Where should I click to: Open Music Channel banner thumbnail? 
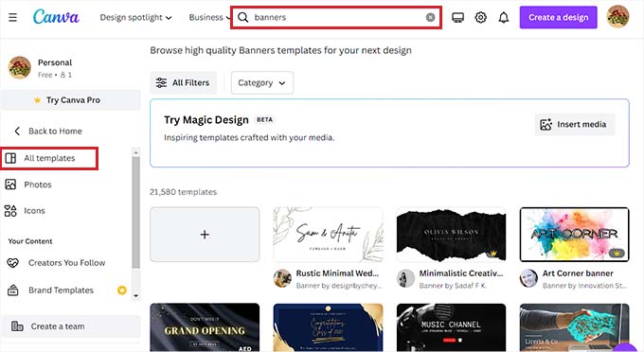click(451, 327)
